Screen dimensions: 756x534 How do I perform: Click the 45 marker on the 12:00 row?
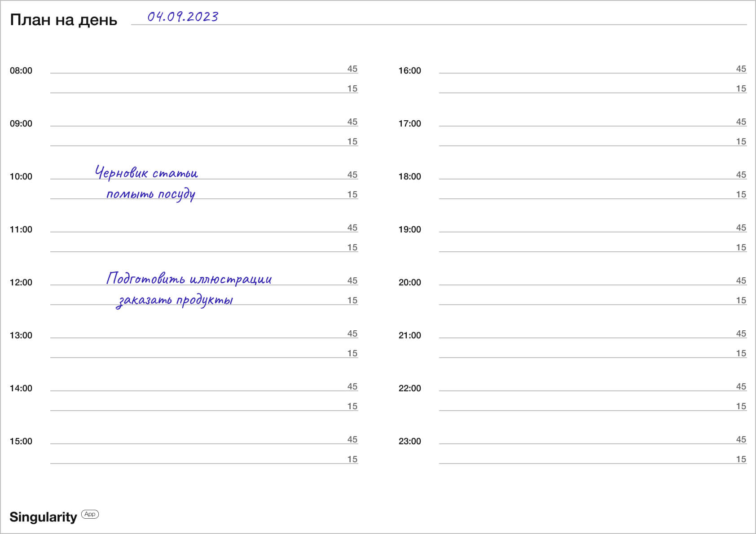[352, 280]
